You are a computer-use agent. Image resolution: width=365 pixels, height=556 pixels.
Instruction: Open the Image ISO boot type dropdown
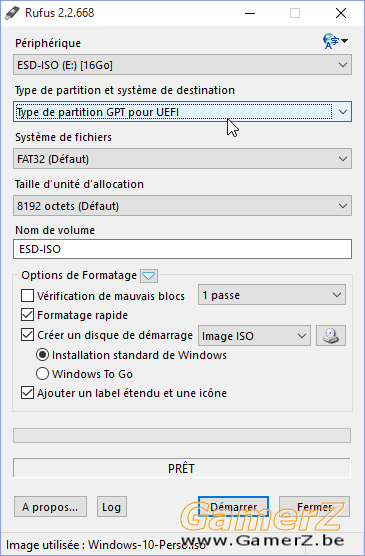point(254,335)
